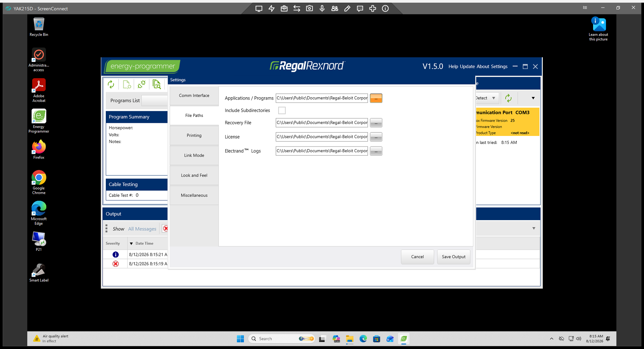Viewport: 644px width, 349px height.
Task: Click taskbar Search box
Action: click(x=281, y=339)
